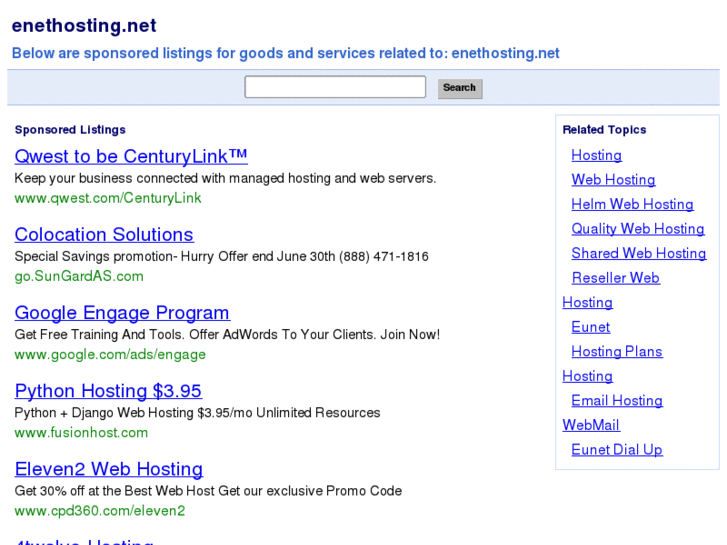Open the Colocation Solutions sponsored link
This screenshot has height=545, width=727.
[104, 235]
